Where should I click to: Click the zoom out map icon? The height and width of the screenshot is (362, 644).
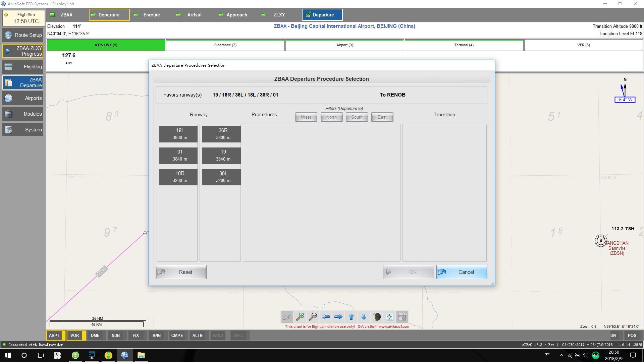(x=313, y=316)
